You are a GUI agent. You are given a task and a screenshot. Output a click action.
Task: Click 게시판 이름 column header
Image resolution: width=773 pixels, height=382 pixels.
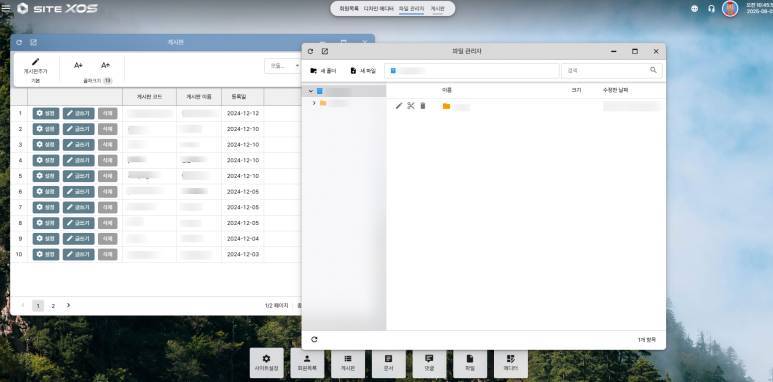pyautogui.click(x=199, y=97)
